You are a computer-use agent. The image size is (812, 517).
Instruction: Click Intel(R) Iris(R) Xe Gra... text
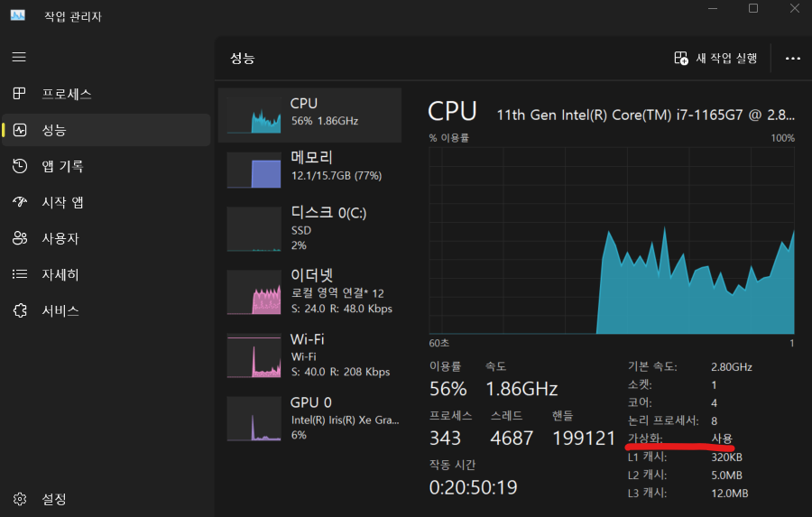345,420
